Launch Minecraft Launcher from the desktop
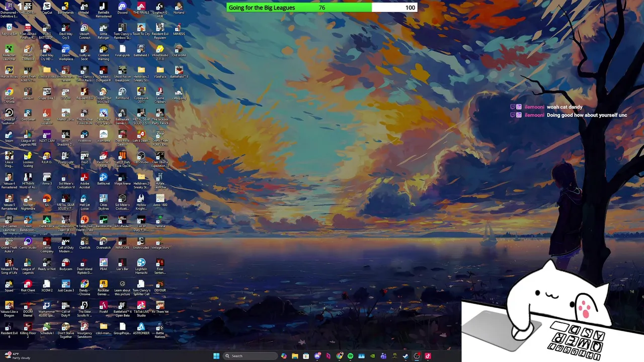644x362 pixels. [x=9, y=52]
